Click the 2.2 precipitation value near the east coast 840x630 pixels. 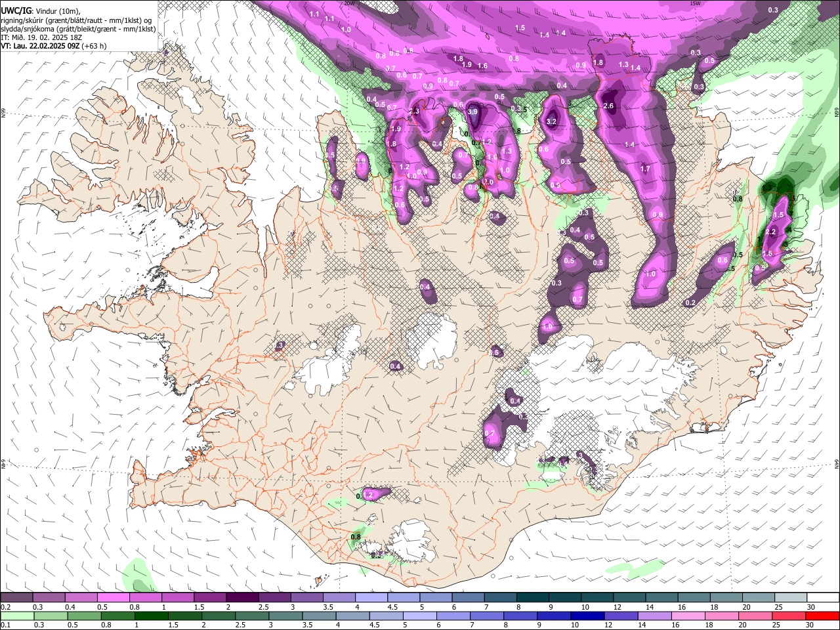(771, 232)
